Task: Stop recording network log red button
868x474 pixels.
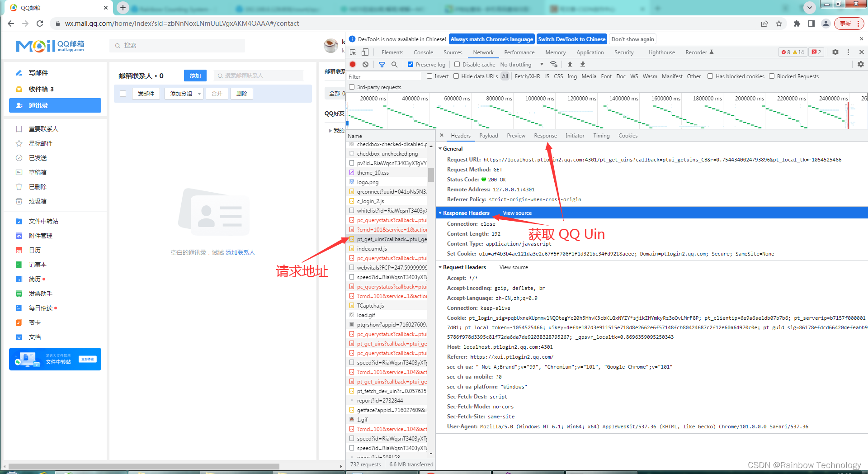Action: click(x=353, y=64)
